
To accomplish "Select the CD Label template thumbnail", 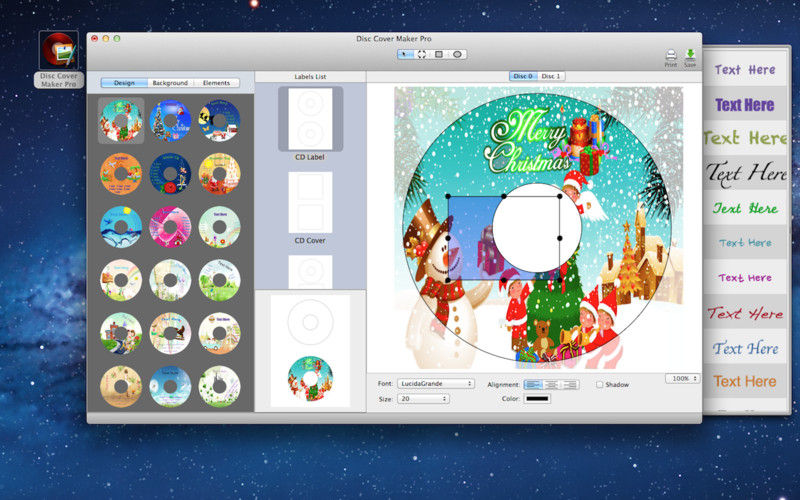I will 310,119.
